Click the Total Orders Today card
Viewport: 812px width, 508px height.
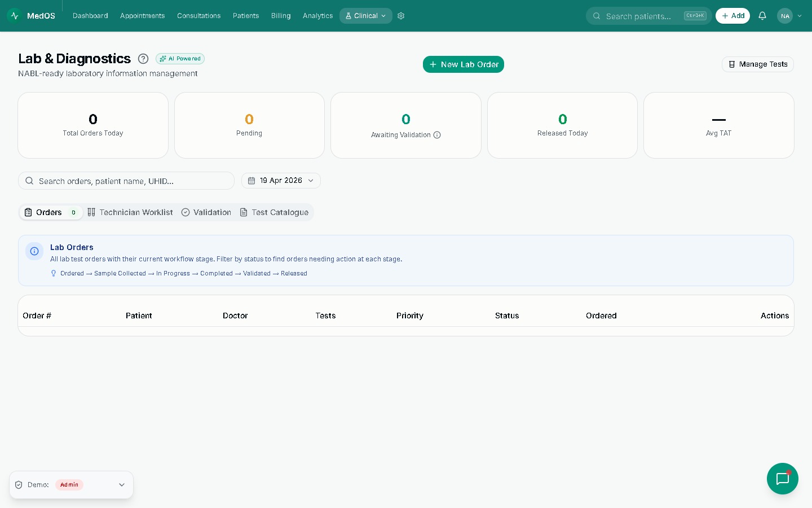click(x=93, y=125)
